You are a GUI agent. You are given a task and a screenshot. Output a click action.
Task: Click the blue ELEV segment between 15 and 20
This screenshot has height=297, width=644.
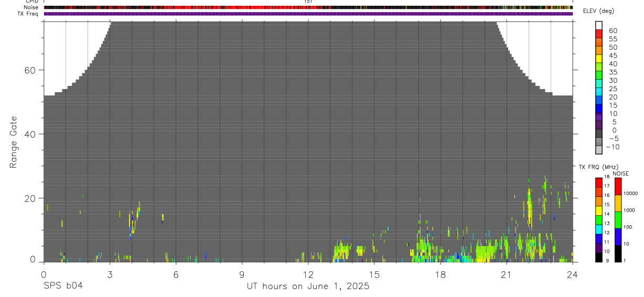[x=598, y=100]
